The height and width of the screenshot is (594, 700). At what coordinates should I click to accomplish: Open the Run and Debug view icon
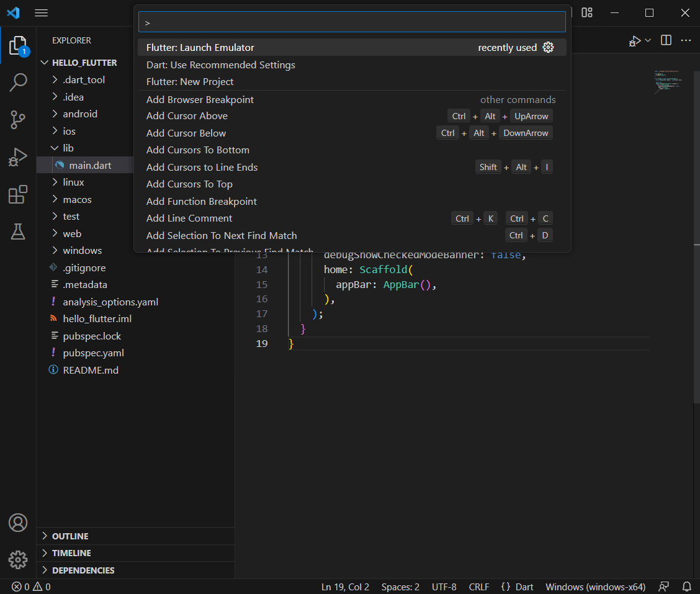point(18,157)
